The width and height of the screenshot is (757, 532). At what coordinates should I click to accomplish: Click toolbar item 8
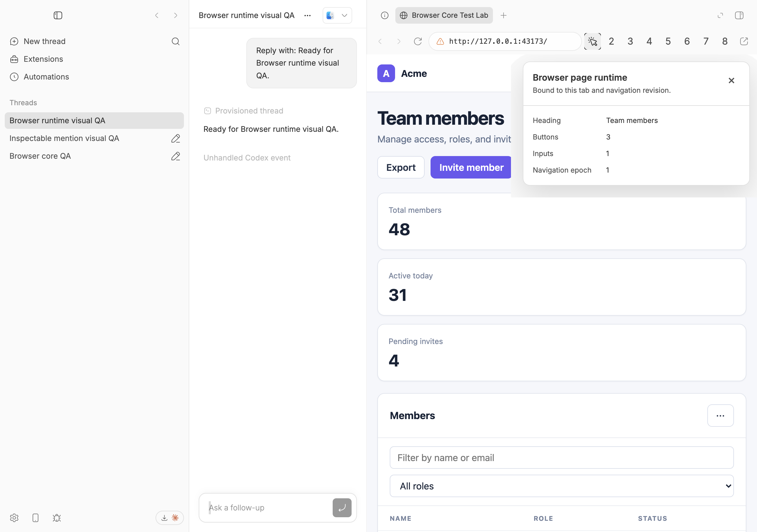[725, 41]
